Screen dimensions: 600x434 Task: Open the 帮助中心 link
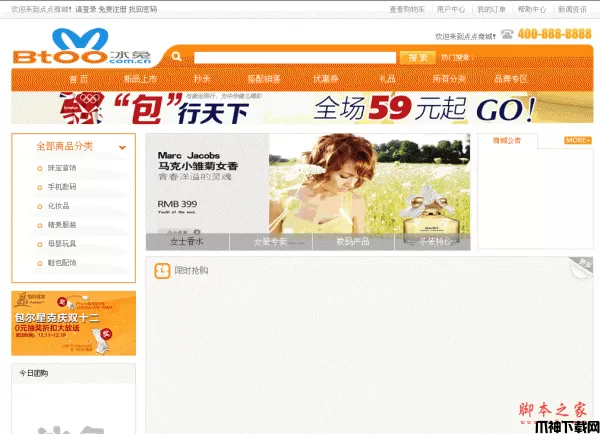point(532,9)
